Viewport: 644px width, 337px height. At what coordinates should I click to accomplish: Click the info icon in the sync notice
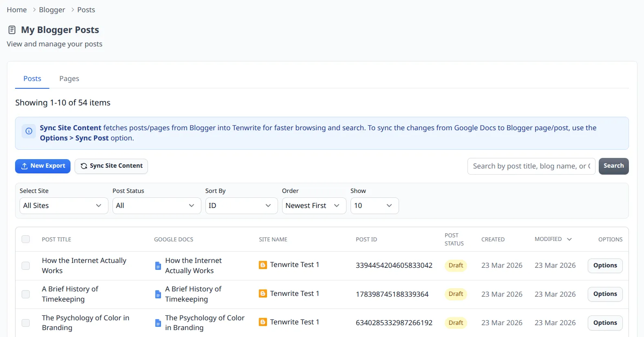(29, 131)
